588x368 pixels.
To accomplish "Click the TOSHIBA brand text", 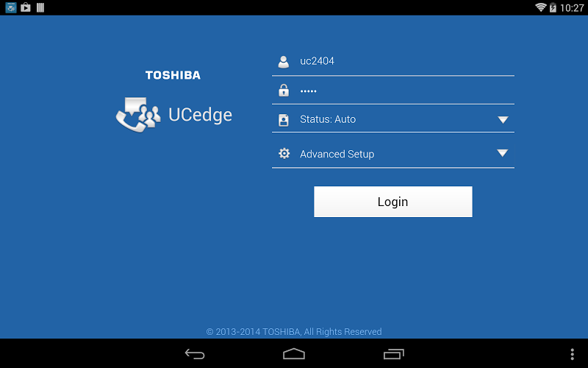I will point(173,75).
